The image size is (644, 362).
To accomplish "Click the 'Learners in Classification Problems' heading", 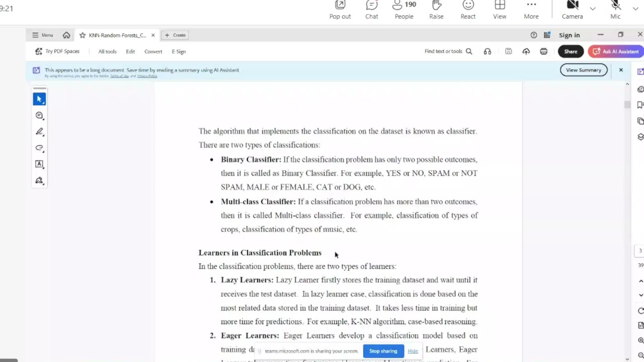I will click(260, 253).
